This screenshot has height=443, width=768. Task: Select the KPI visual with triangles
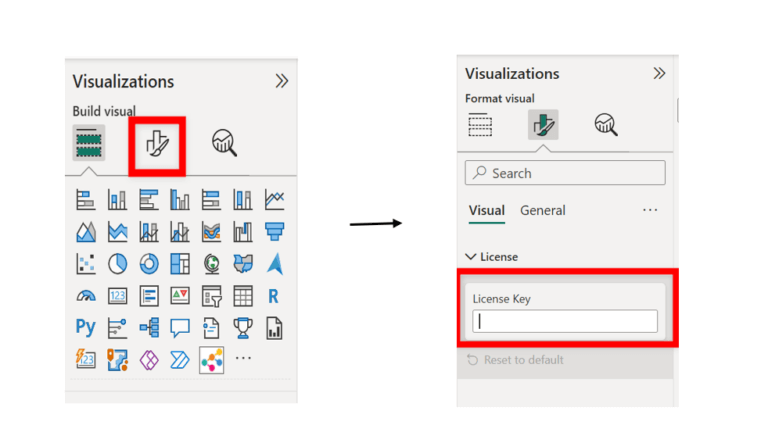point(180,296)
